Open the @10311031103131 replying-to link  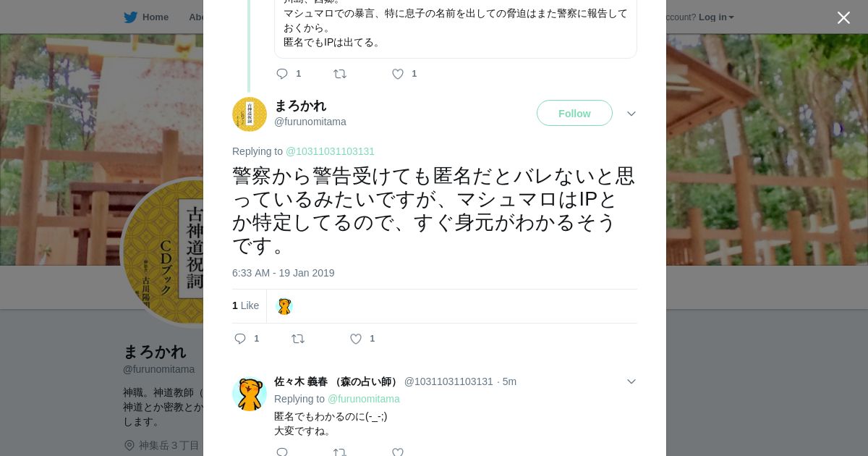click(330, 151)
